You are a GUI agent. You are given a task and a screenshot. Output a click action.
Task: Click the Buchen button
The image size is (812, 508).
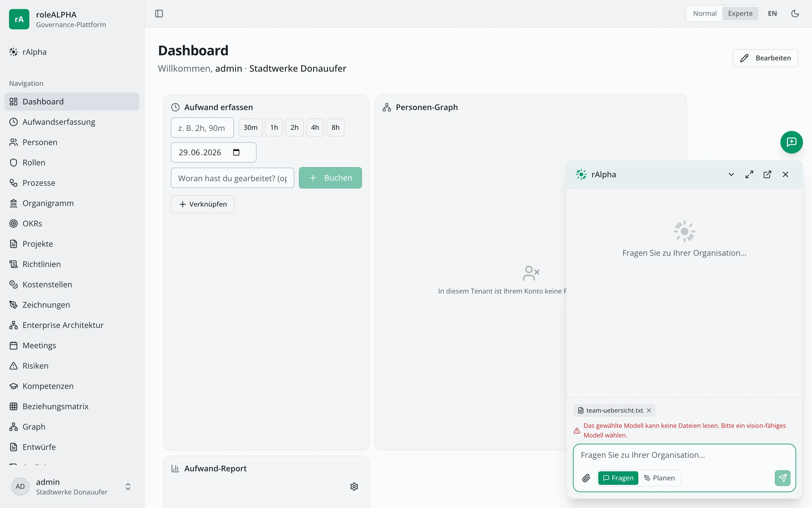point(330,178)
